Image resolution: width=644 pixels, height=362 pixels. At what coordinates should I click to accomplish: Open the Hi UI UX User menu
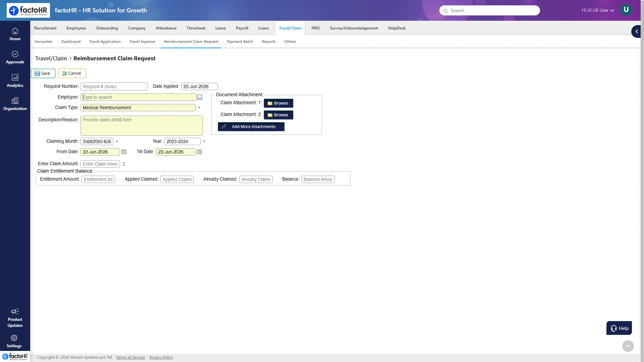click(x=598, y=10)
